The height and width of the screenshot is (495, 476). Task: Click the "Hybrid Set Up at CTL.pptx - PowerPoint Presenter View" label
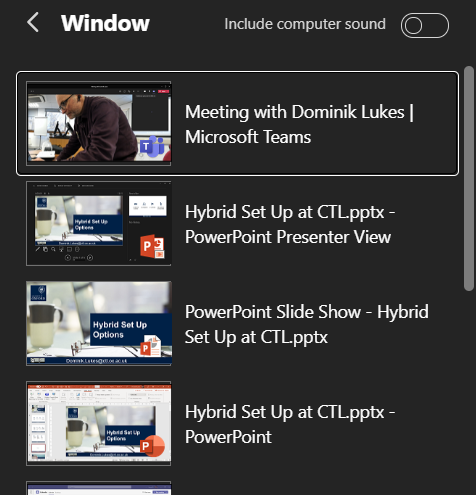[290, 224]
